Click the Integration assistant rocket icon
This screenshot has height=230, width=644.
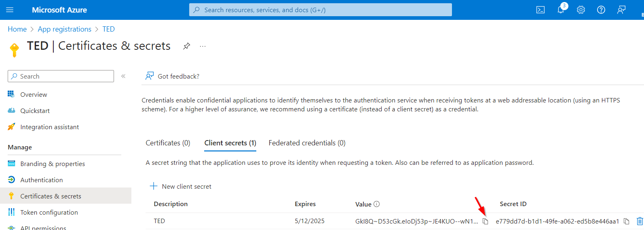pos(11,127)
